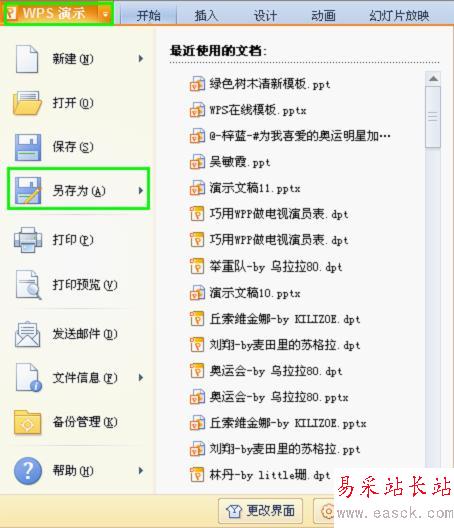This screenshot has height=528, width=454.
Task: Expand the 文件信息 (File Info) submenu arrow
Action: click(141, 377)
